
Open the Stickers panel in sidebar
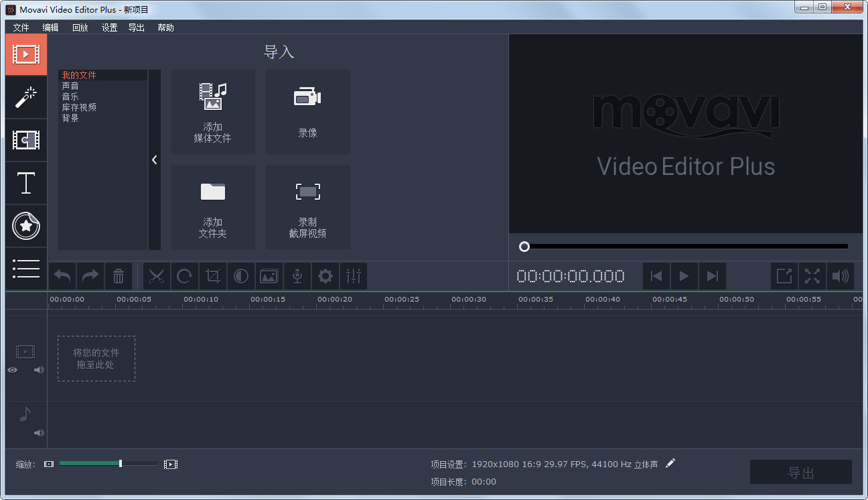point(25,226)
